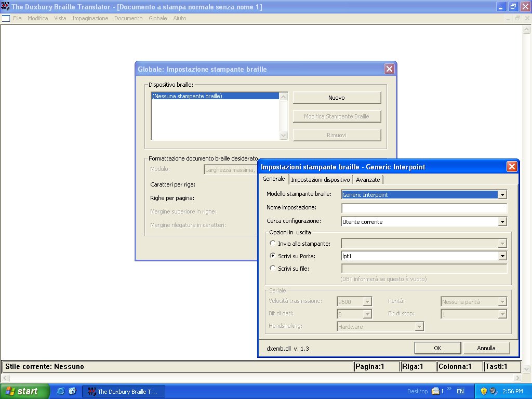Open the Documento menu
This screenshot has height=399, width=532.
[128, 18]
